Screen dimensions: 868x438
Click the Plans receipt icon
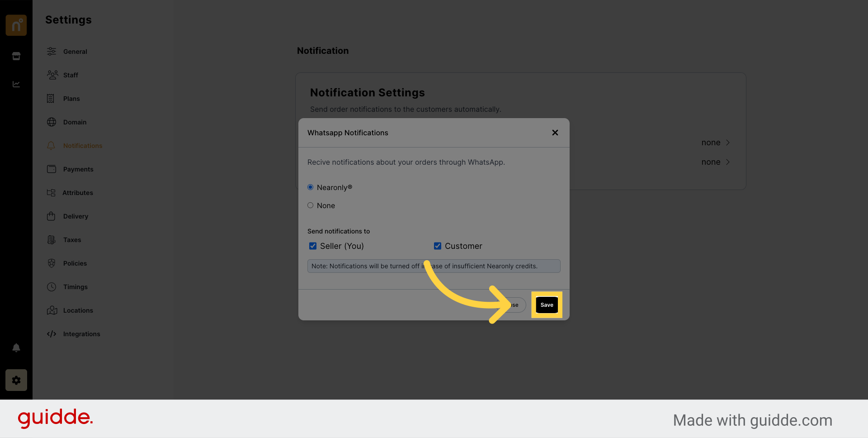coord(51,99)
